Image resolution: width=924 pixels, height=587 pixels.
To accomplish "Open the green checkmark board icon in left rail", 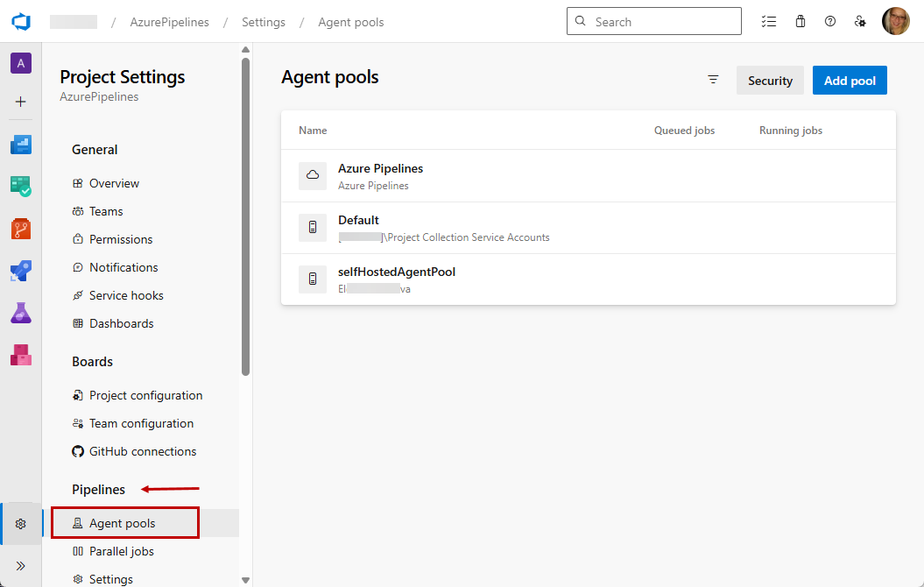I will [21, 187].
